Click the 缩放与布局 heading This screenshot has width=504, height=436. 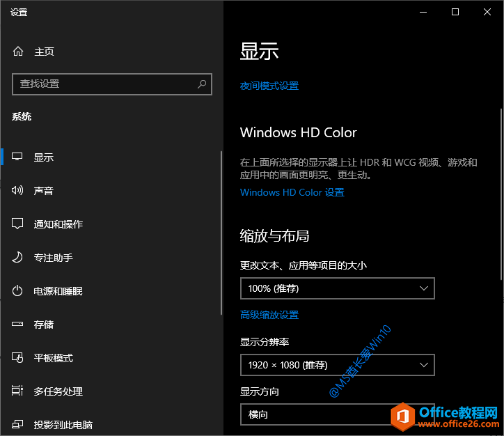[x=274, y=235]
